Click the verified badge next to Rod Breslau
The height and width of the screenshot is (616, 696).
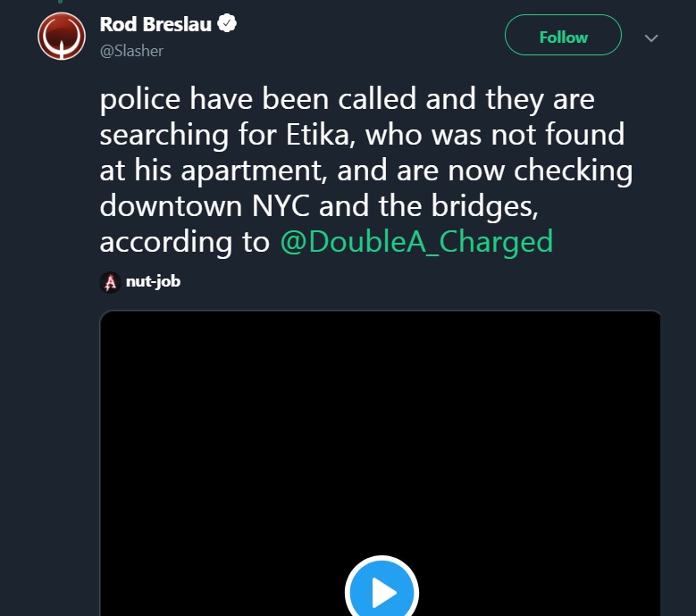pyautogui.click(x=227, y=23)
